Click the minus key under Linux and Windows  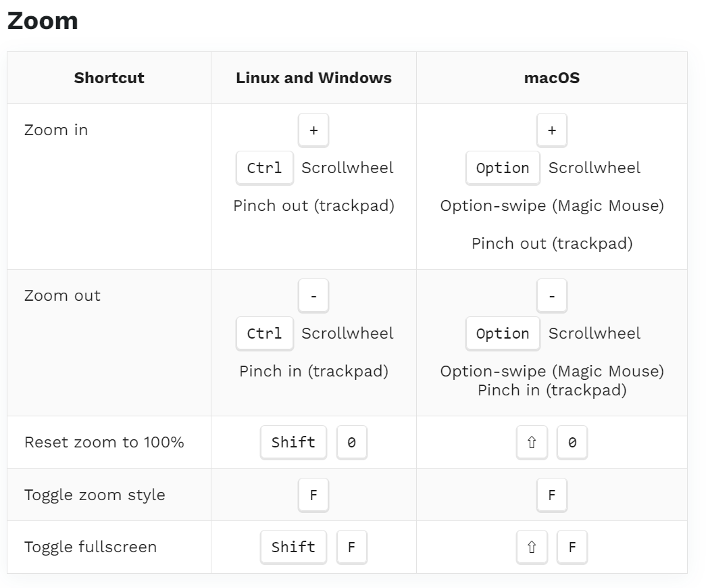pyautogui.click(x=313, y=296)
